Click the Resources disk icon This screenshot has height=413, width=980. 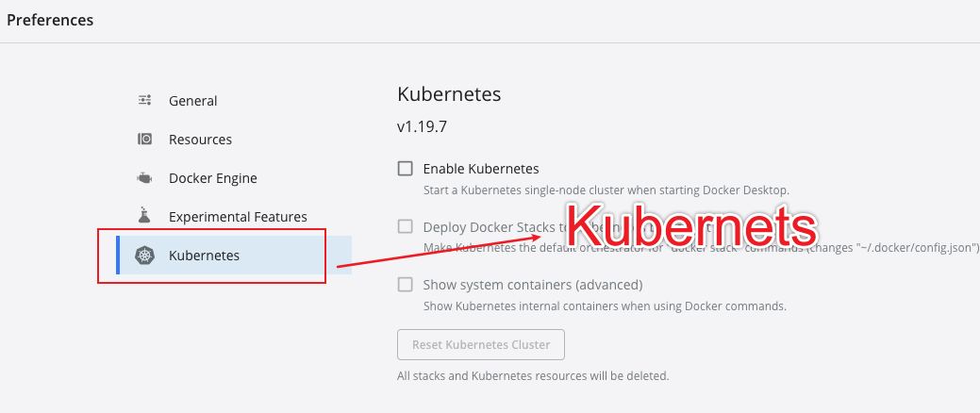click(x=144, y=139)
